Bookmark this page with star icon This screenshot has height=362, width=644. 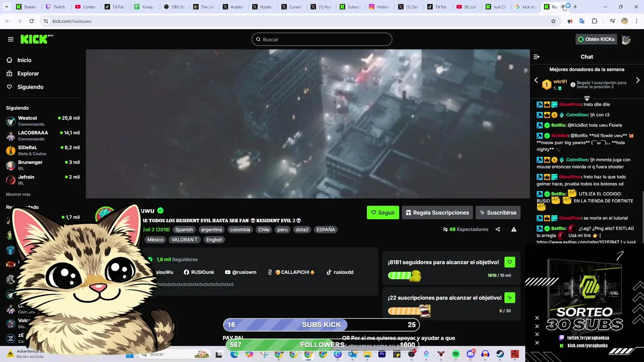(553, 21)
